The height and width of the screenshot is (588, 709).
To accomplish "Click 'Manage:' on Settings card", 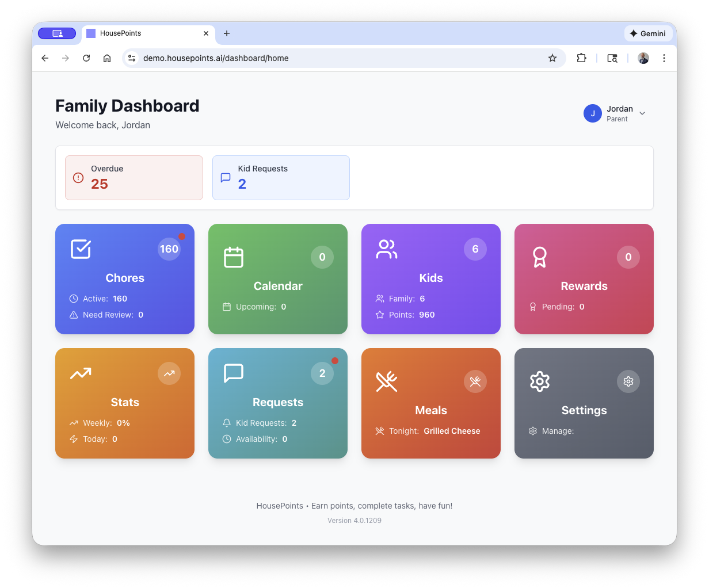I will (551, 431).
